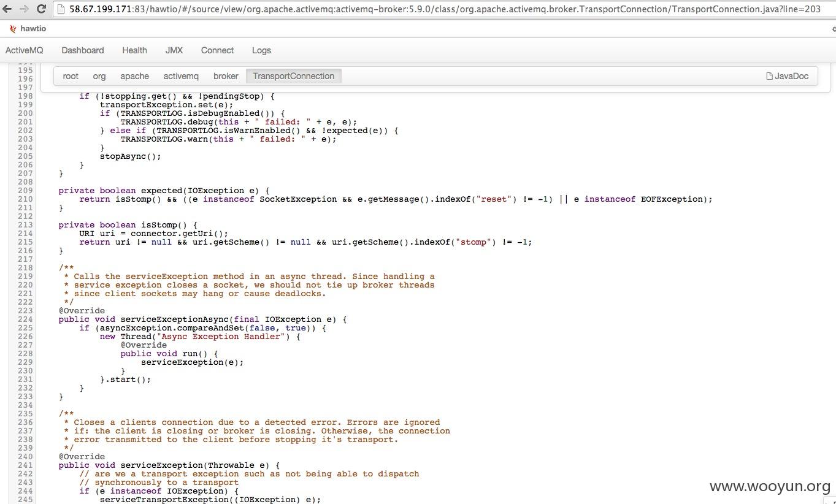This screenshot has height=504, width=836.
Task: Click the '"Async Exception Handler"' string
Action: coord(220,336)
